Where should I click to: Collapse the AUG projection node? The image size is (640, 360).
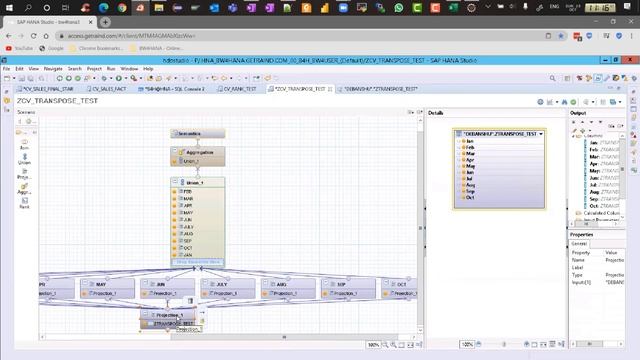coord(265,283)
